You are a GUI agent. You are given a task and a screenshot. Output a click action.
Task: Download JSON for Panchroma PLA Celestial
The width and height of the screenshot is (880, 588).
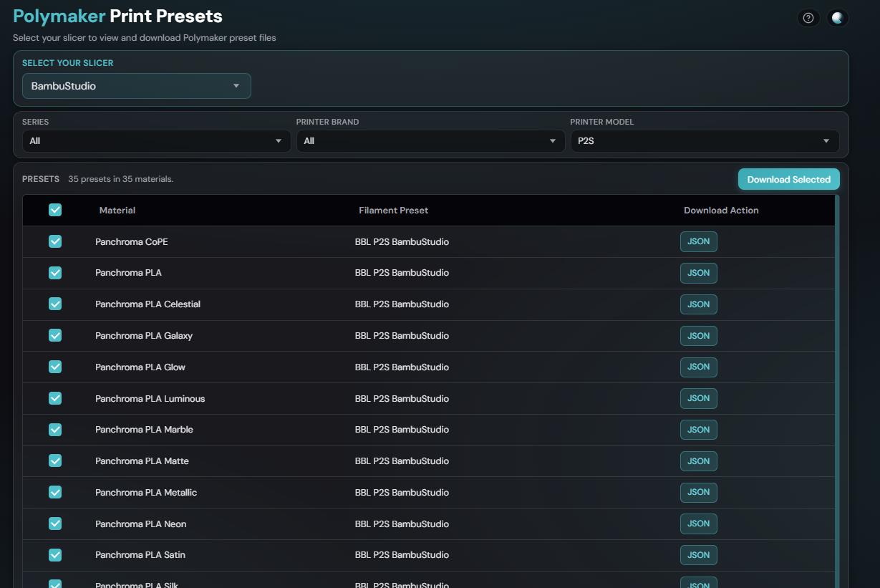point(698,304)
